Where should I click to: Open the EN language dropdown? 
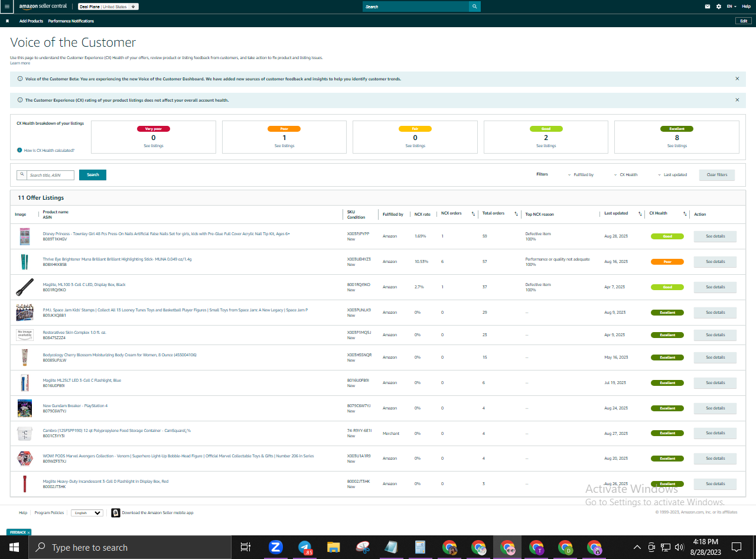coord(731,6)
